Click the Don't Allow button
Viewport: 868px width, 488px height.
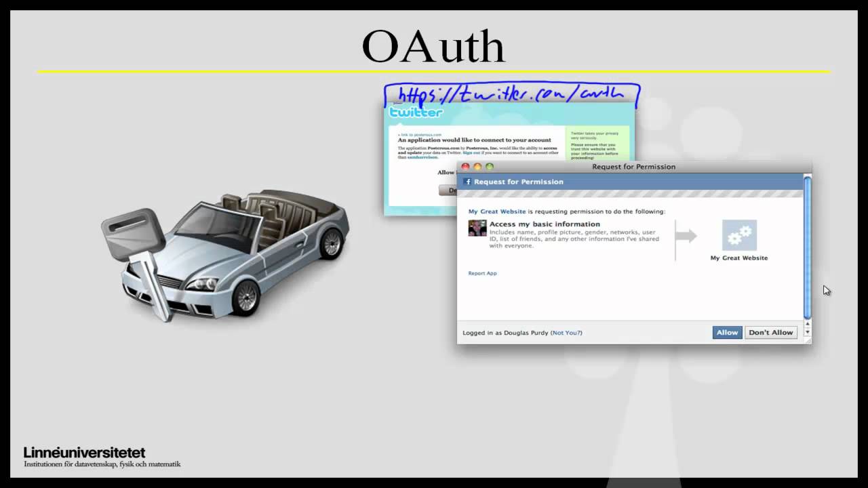tap(770, 333)
